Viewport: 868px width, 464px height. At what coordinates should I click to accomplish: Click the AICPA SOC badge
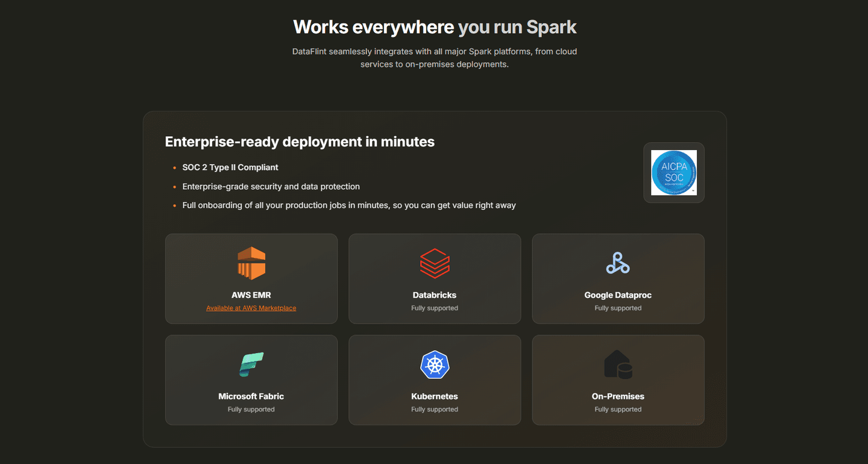tap(674, 172)
